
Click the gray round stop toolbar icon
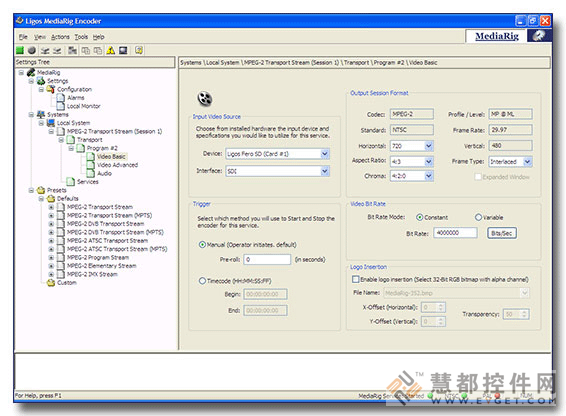coord(32,50)
